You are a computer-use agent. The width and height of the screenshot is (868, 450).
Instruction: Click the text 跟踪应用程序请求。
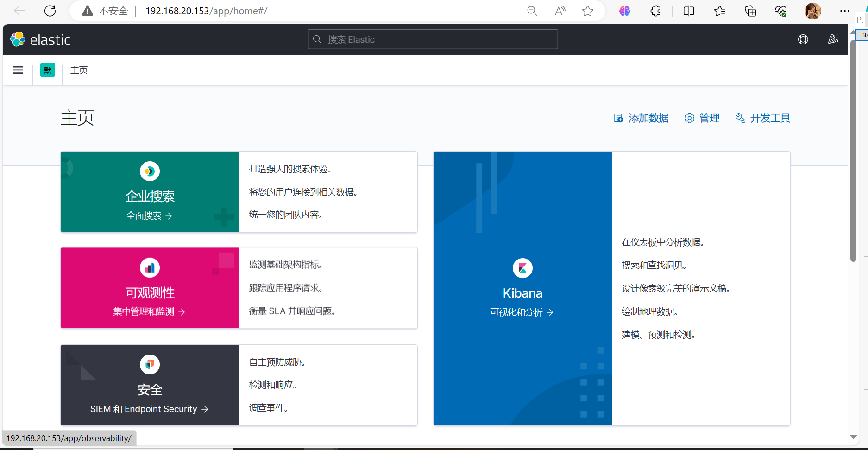click(286, 288)
